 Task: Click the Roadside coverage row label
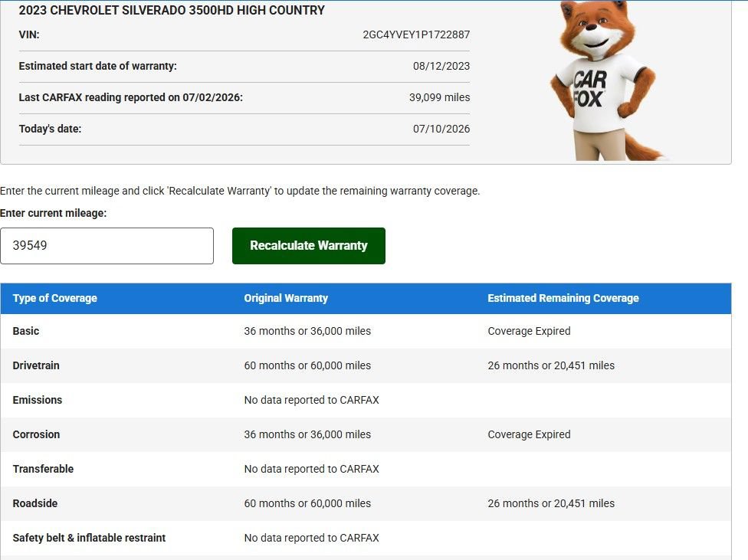[x=34, y=503]
